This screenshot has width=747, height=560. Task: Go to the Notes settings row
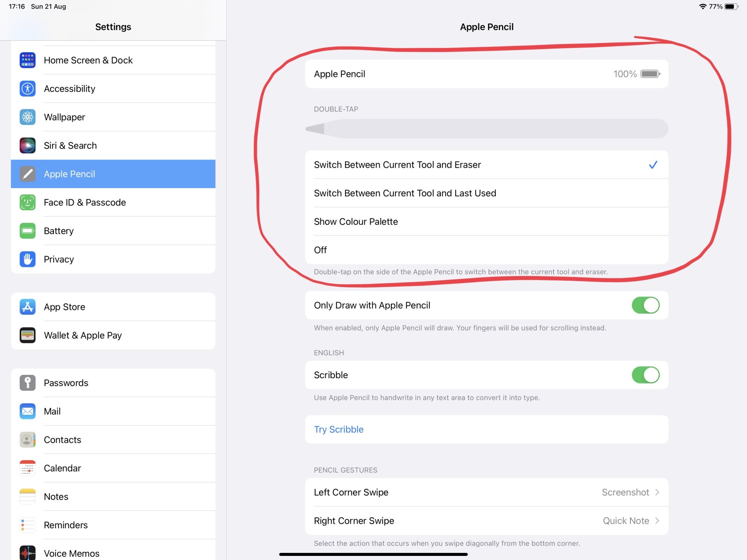click(56, 497)
